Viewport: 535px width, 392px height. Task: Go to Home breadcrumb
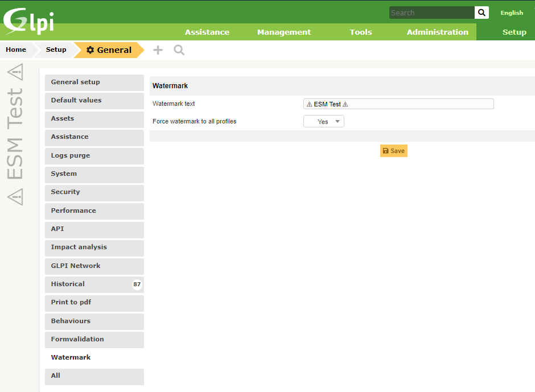(16, 50)
